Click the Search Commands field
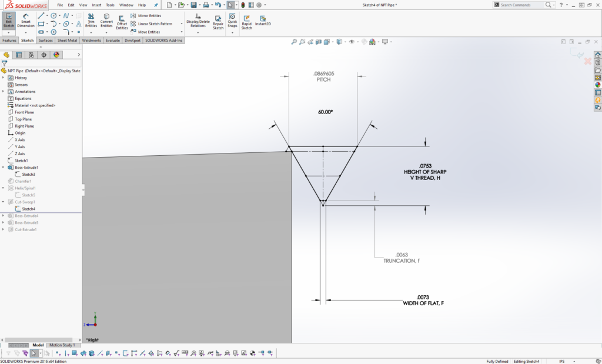 pyautogui.click(x=523, y=5)
